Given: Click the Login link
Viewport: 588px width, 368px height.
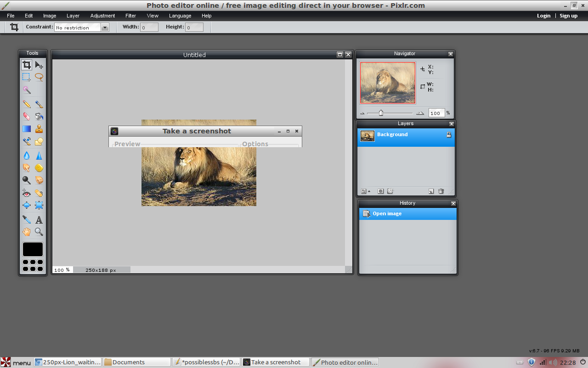Looking at the screenshot, I should (543, 16).
